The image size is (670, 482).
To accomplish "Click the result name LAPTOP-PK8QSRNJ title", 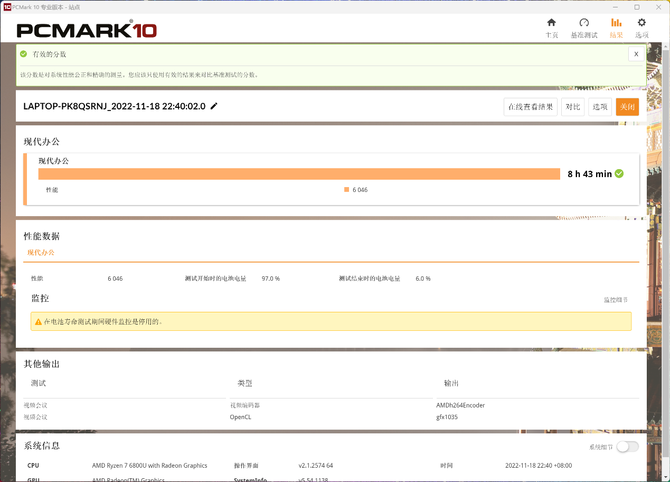I will [x=114, y=106].
